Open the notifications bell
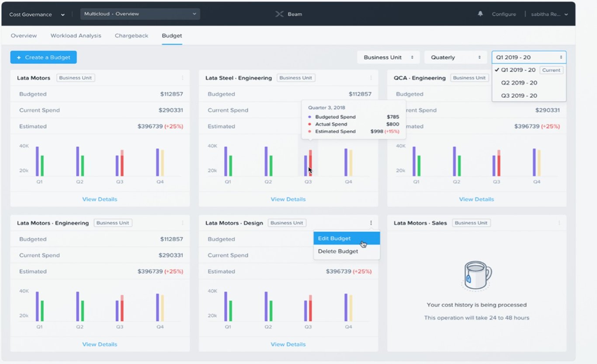597x364 pixels. 480,14
